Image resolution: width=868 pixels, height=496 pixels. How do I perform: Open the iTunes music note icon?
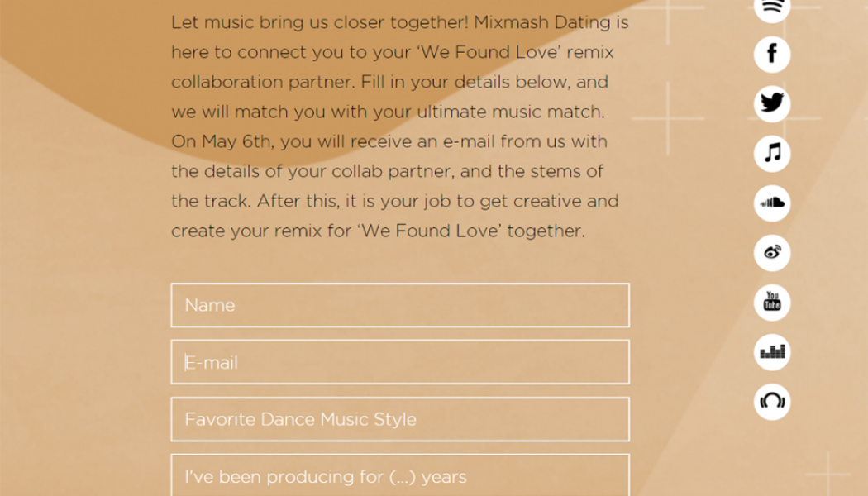[771, 154]
